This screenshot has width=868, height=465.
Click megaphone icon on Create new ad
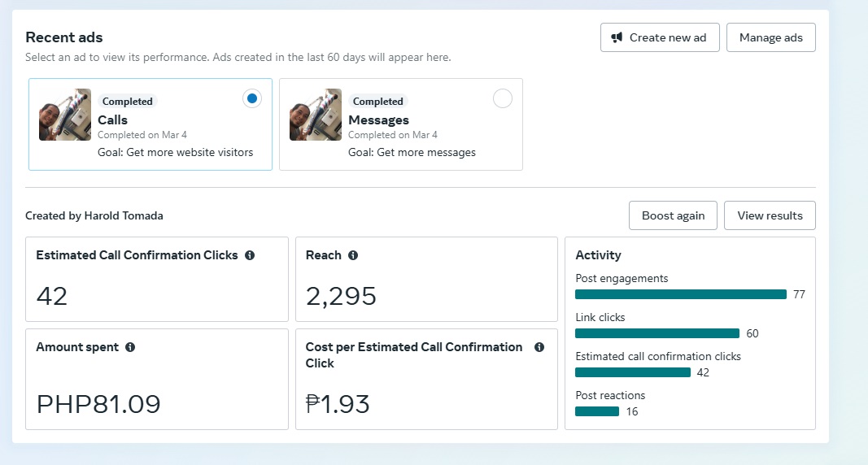(617, 37)
